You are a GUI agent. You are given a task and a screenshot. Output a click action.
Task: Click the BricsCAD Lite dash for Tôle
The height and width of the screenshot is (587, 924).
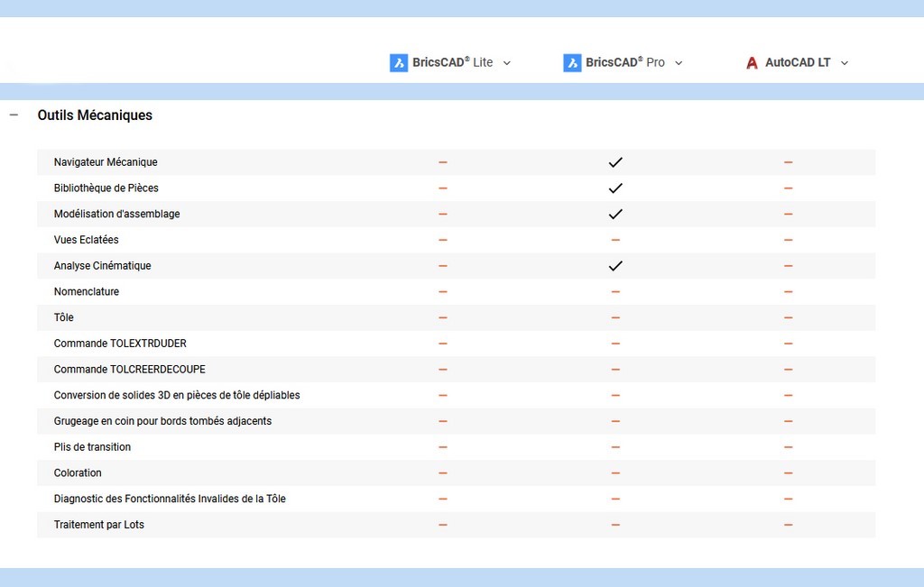pos(442,317)
